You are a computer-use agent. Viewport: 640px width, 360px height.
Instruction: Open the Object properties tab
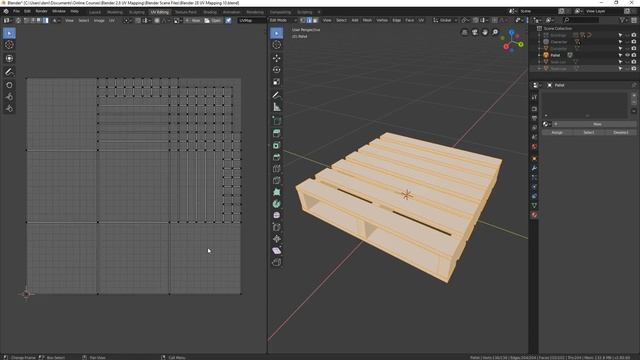[534, 158]
